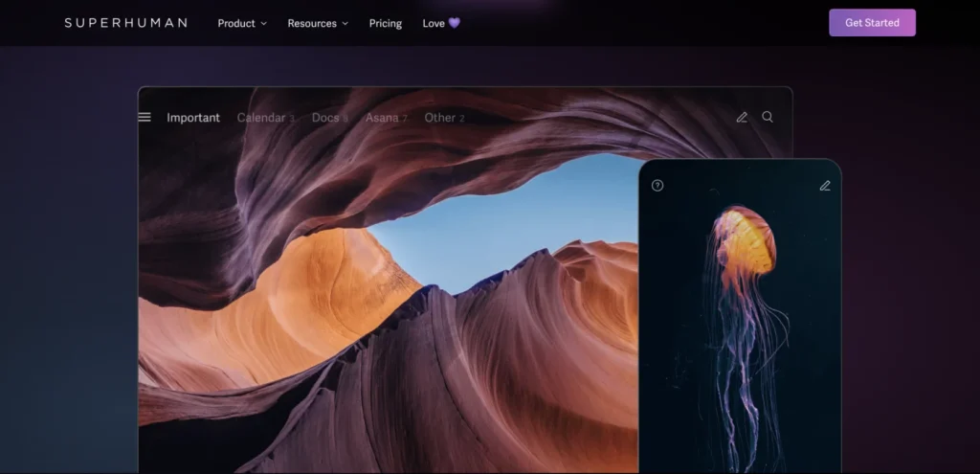Open the Pricing page link
This screenshot has width=980, height=474.
(x=386, y=23)
